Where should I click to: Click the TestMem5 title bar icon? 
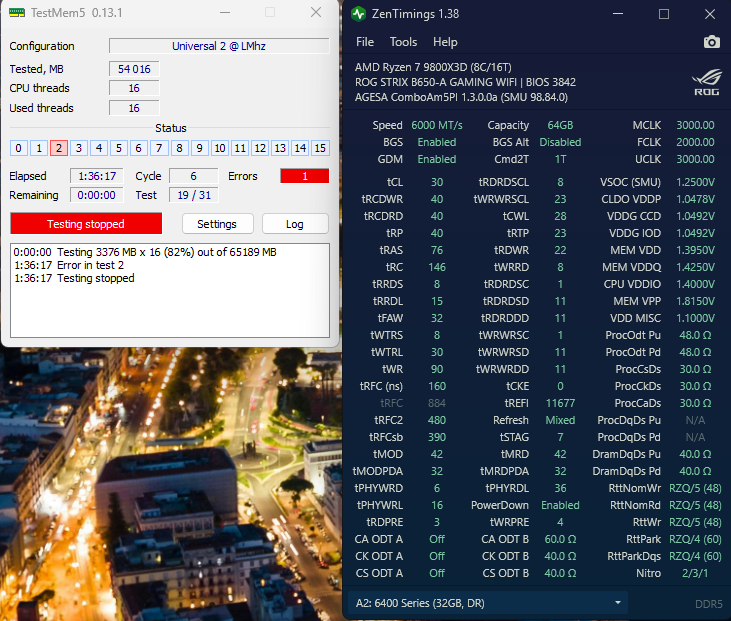click(x=17, y=13)
